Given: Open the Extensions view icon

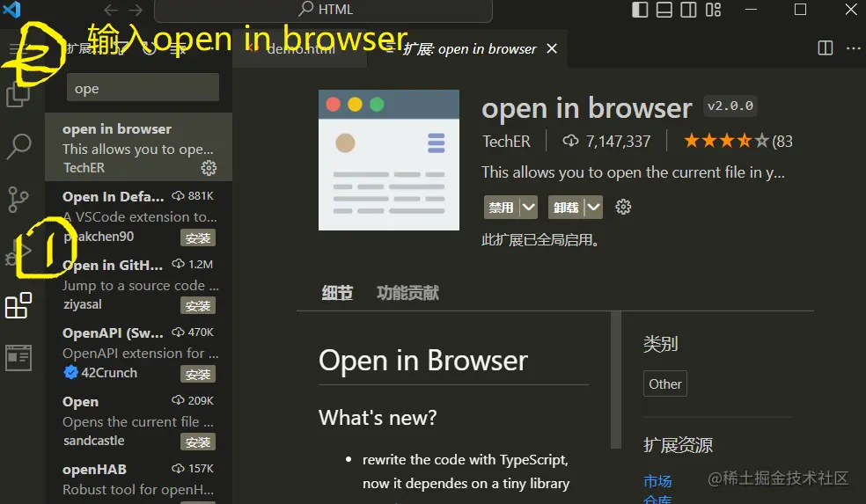Looking at the screenshot, I should (x=18, y=305).
